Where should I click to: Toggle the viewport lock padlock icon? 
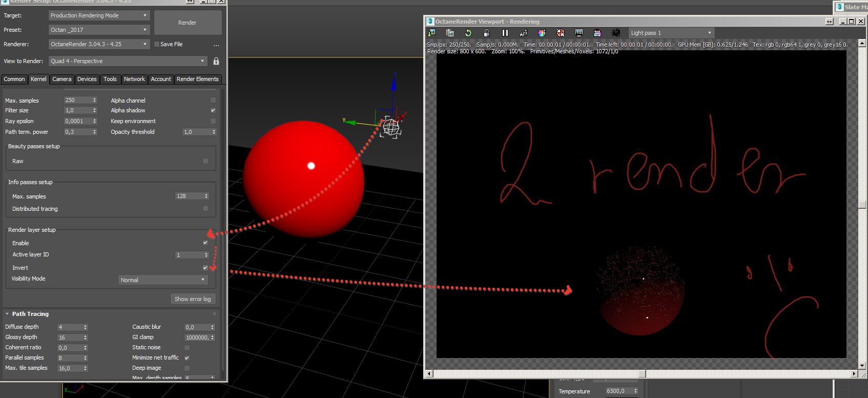(487, 33)
